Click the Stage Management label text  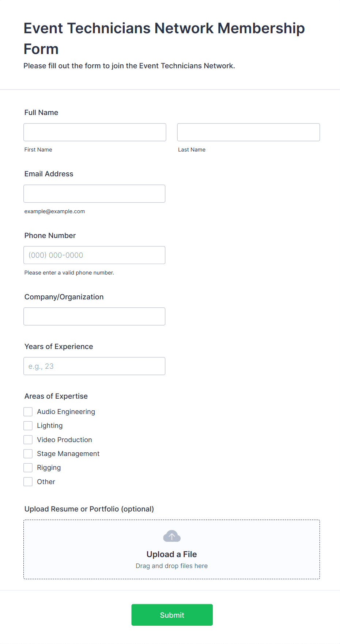point(68,454)
